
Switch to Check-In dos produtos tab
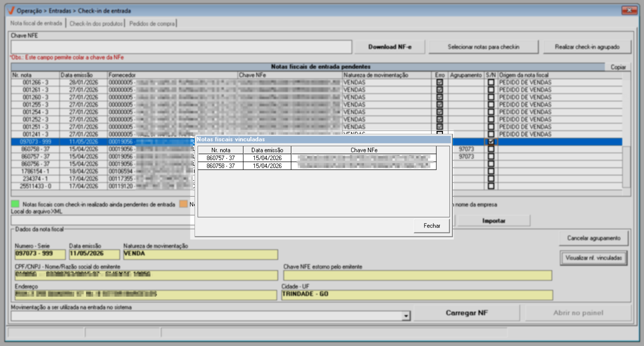[x=96, y=24]
